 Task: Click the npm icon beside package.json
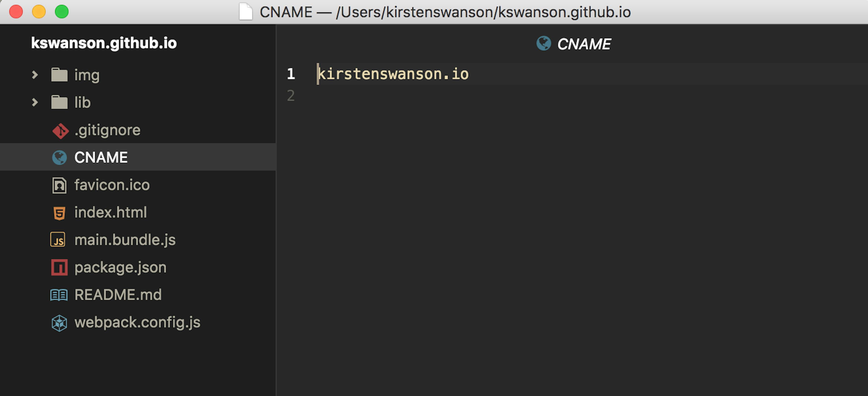(x=59, y=268)
